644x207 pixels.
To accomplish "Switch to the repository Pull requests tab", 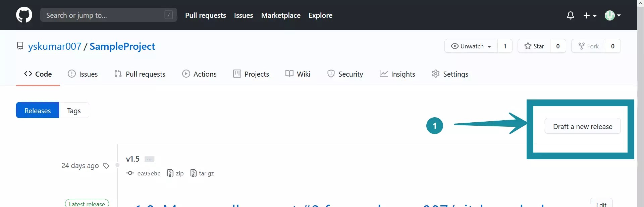I will pyautogui.click(x=140, y=74).
